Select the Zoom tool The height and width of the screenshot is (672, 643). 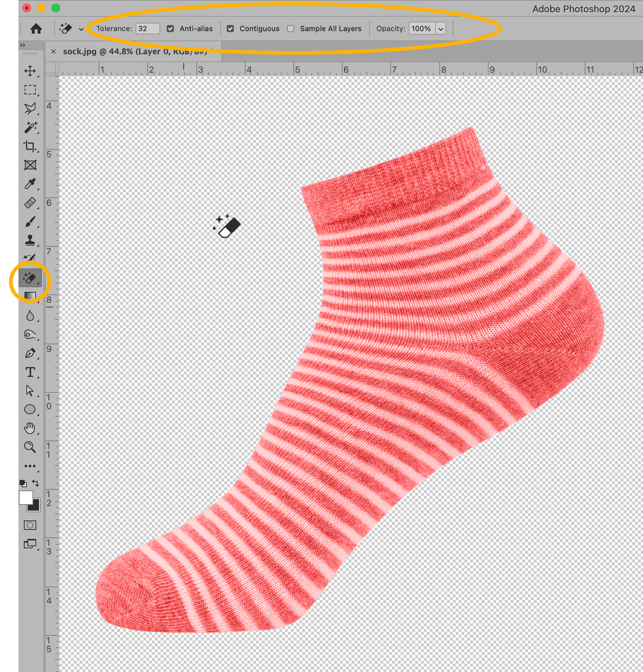pyautogui.click(x=30, y=447)
